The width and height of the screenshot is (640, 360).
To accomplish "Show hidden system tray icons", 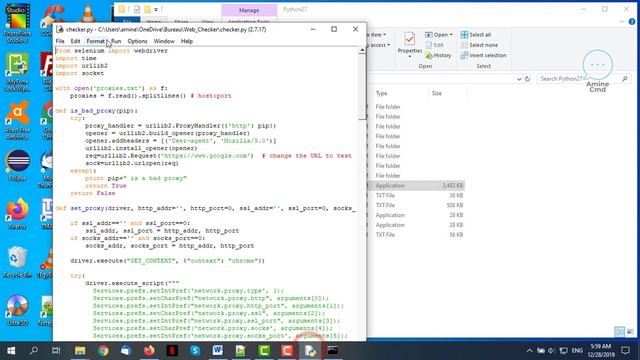I will (529, 351).
